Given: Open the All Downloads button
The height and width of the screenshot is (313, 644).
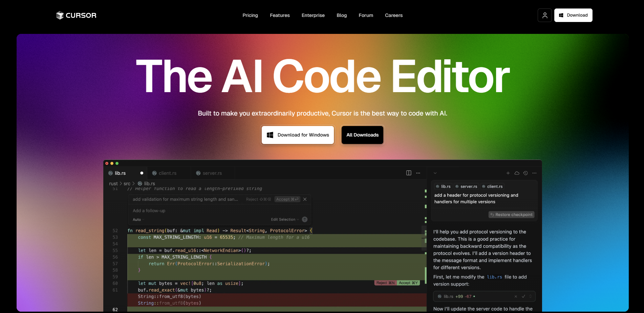Looking at the screenshot, I should [x=363, y=135].
